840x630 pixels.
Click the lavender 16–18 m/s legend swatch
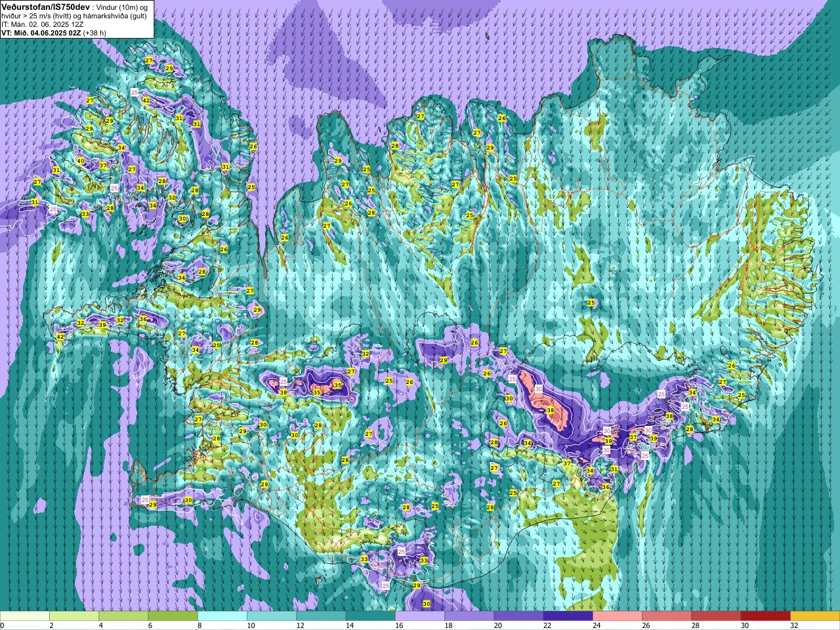420,617
